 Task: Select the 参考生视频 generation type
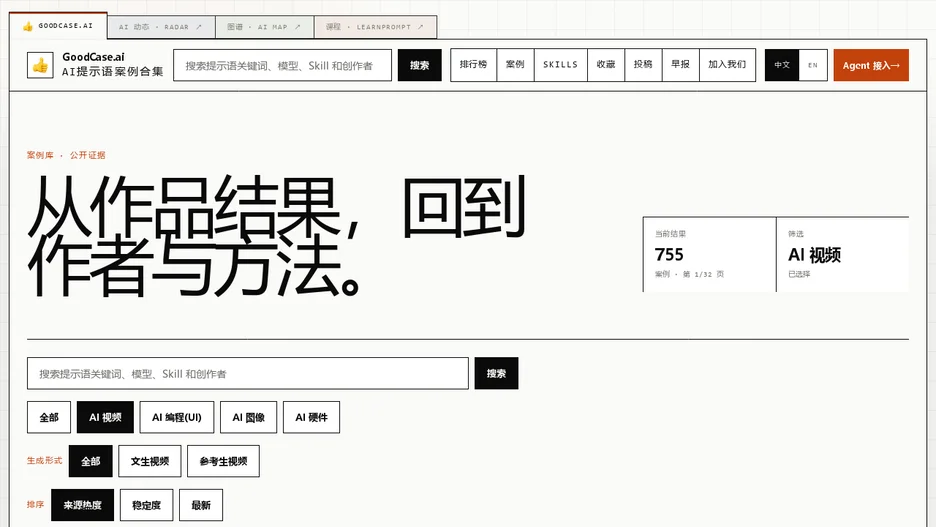click(x=223, y=461)
